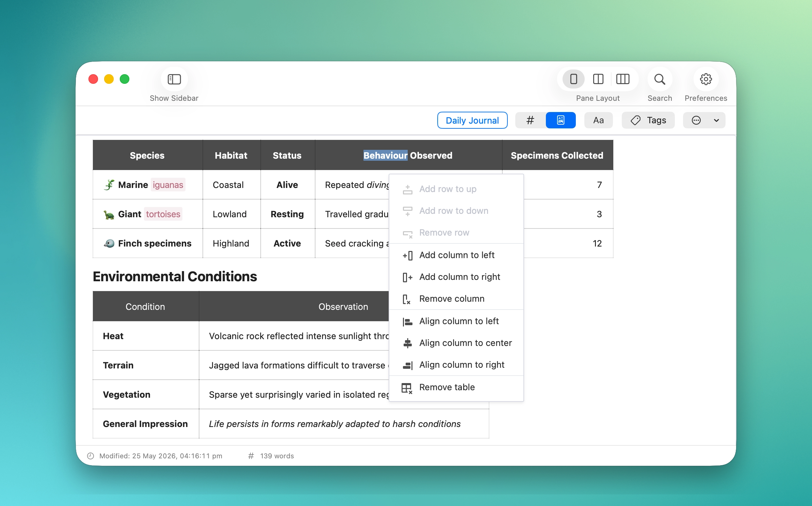812x506 pixels.
Task: Click the Add row to down item
Action: [x=456, y=211]
